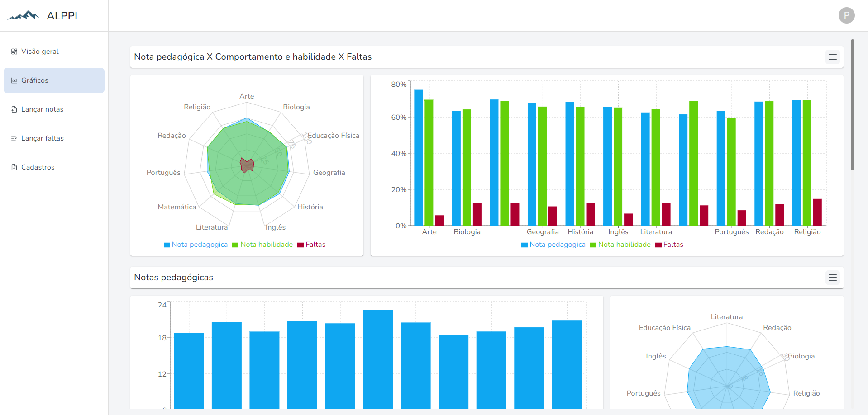This screenshot has height=415, width=868.
Task: Click green Nota habilidade swatch in bar legend
Action: [593, 245]
